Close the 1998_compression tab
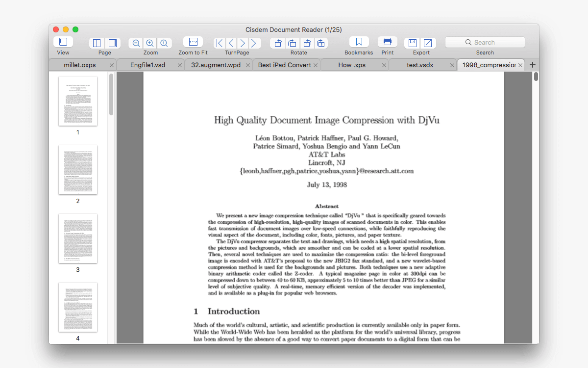 pos(520,65)
